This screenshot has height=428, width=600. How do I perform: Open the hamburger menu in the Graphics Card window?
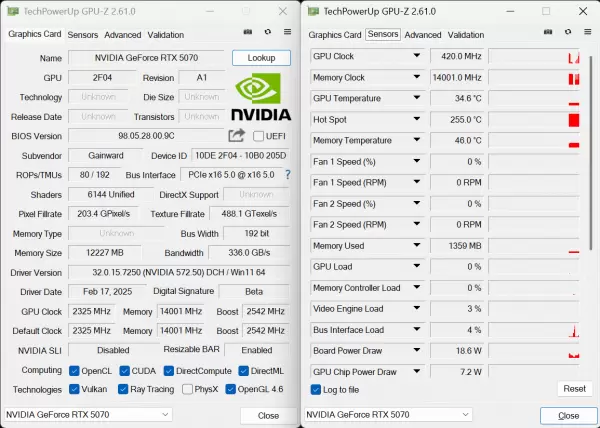[x=287, y=34]
